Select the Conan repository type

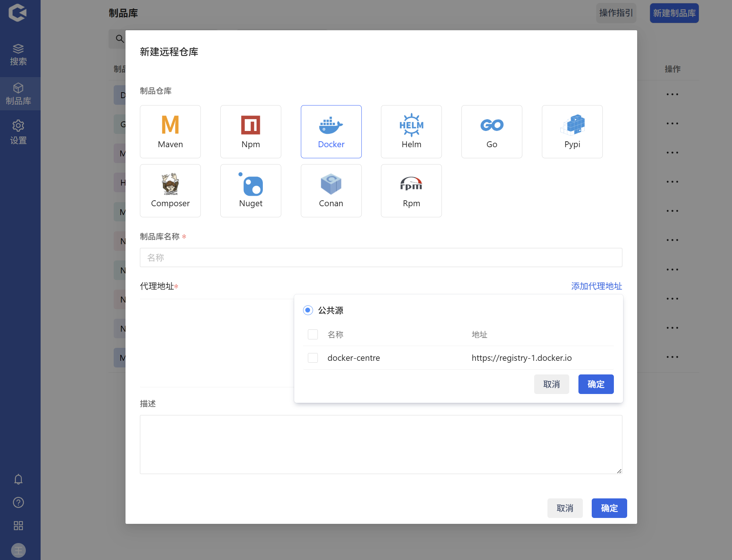(x=331, y=190)
